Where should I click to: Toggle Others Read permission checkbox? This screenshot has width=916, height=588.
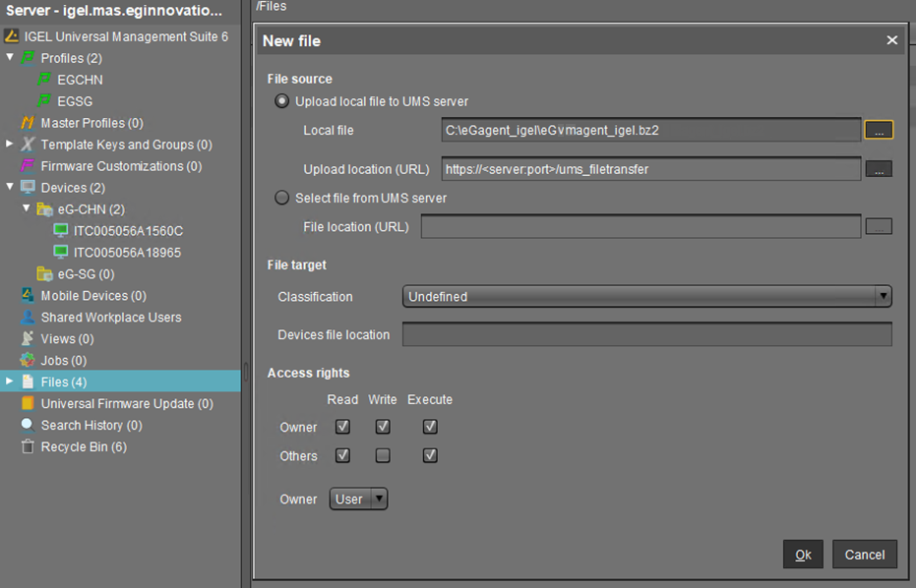click(343, 455)
